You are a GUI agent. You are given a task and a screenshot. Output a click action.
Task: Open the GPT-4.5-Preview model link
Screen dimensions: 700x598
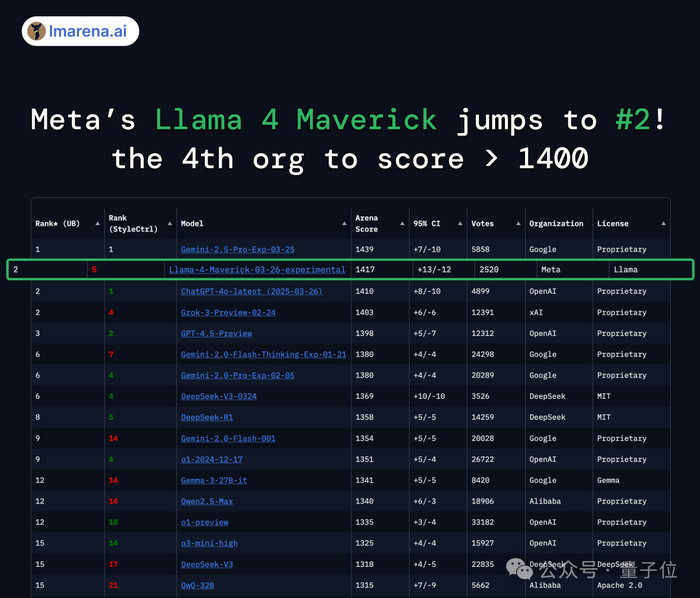[216, 333]
